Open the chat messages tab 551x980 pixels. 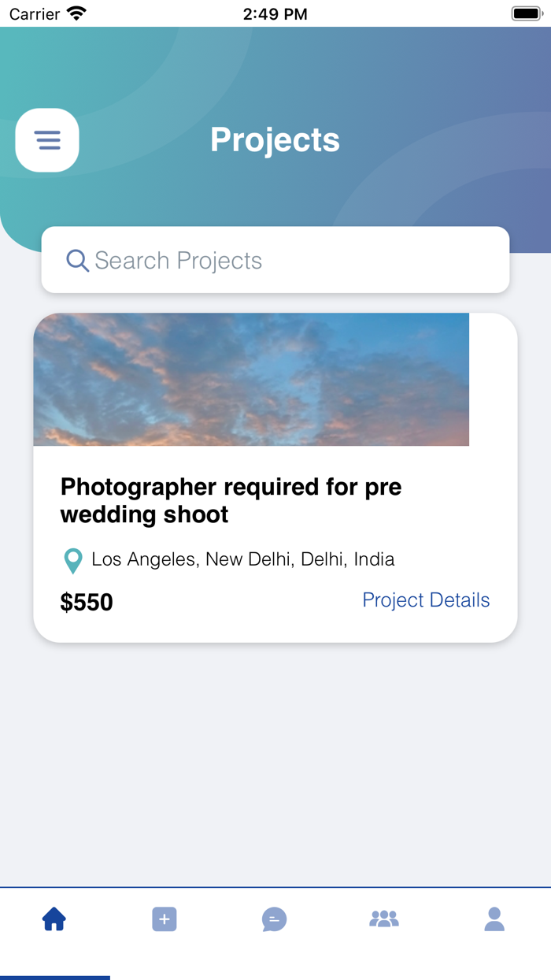pos(274,919)
